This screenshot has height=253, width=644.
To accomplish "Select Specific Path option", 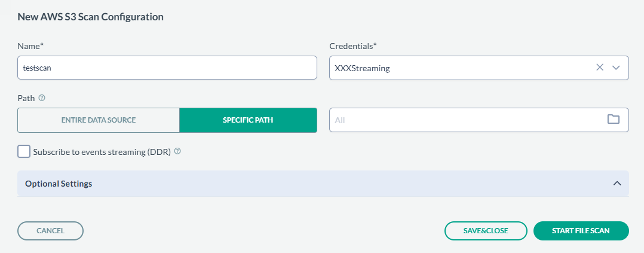I will 248,120.
